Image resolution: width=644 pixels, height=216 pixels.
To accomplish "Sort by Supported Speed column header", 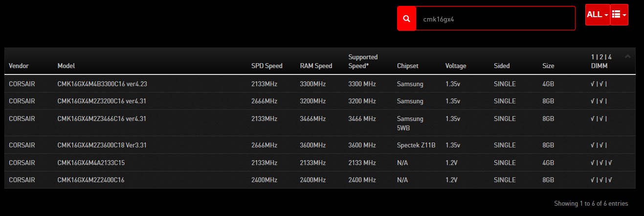I will pyautogui.click(x=363, y=61).
